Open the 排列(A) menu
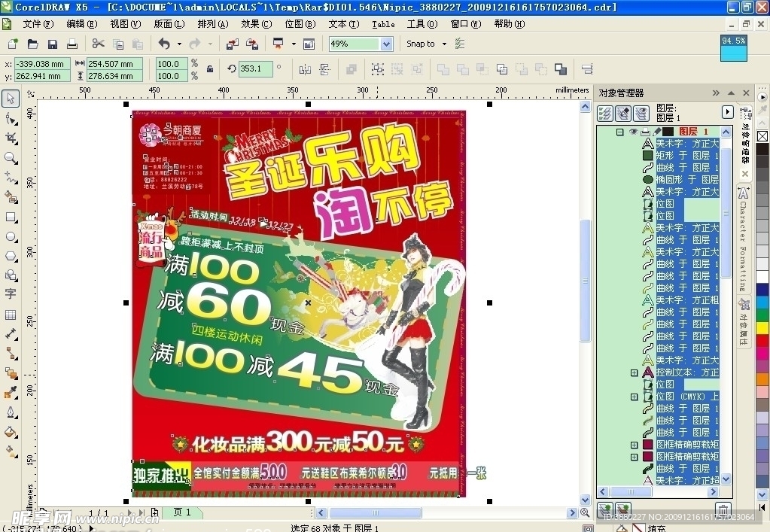Screen dimensions: 770x532 click(212, 23)
